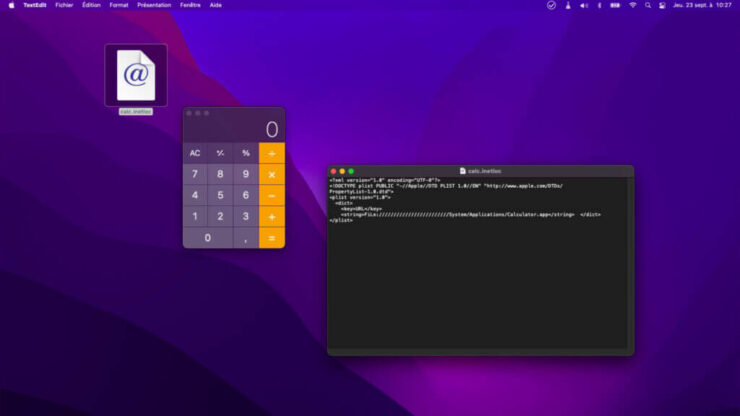
Task: Click the checkmark circle menu bar icon
Action: [551, 5]
